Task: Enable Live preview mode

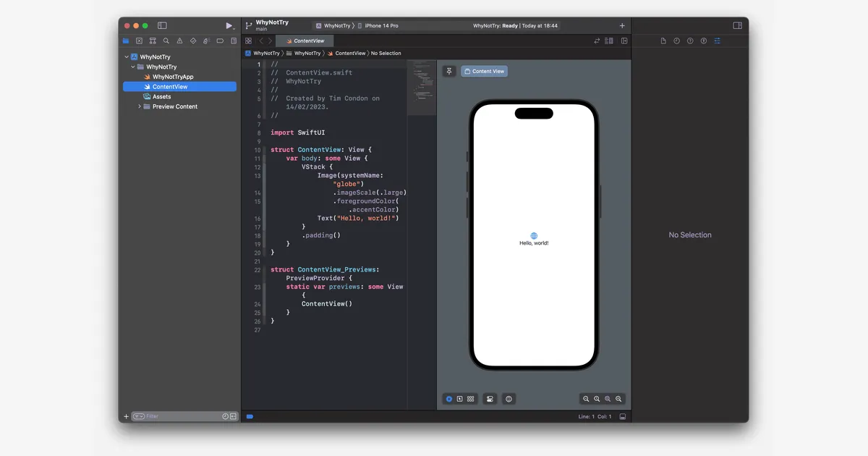Action: (449, 399)
